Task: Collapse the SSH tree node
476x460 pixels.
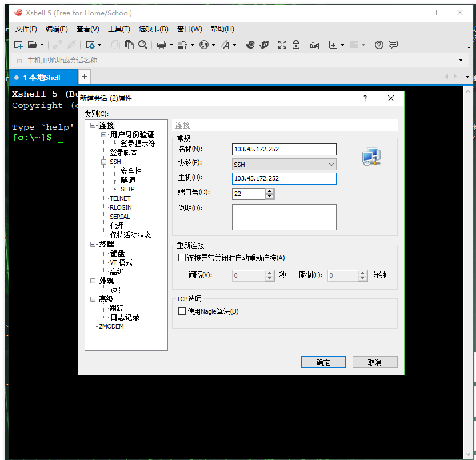Action: coord(104,162)
